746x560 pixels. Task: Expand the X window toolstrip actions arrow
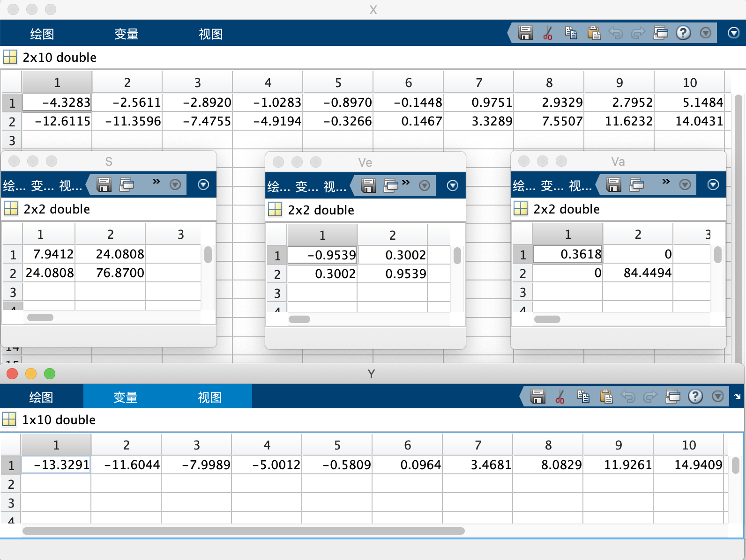point(734,33)
